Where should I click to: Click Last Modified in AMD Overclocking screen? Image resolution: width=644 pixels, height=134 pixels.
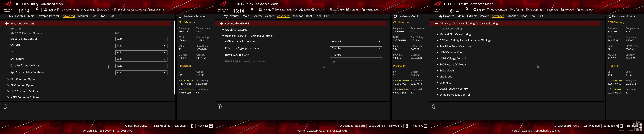click(x=591, y=126)
